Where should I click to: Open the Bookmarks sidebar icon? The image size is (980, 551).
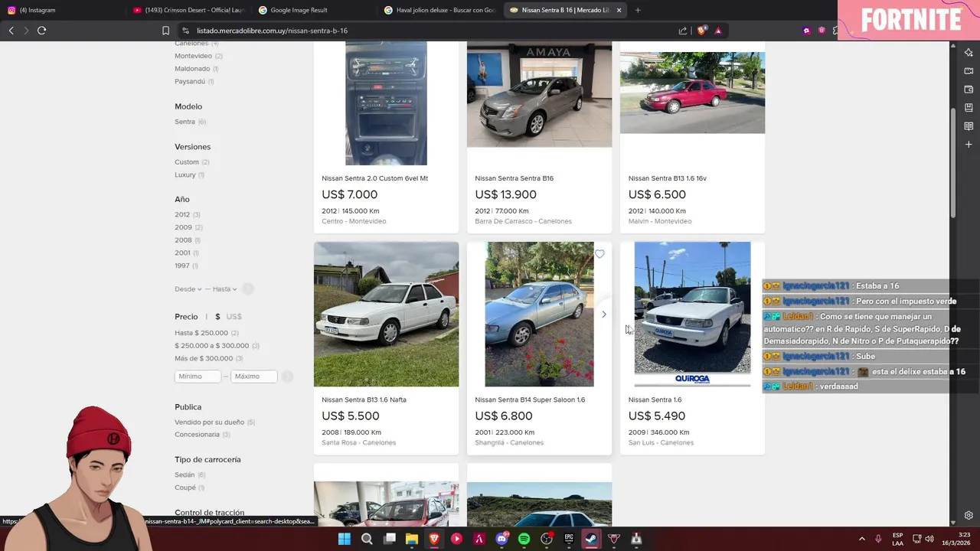[969, 107]
